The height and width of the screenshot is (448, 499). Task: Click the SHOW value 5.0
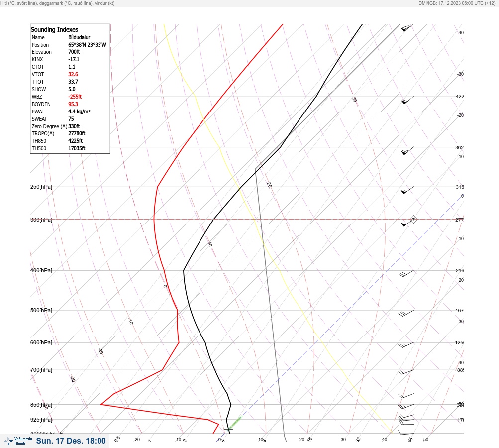tap(72, 89)
